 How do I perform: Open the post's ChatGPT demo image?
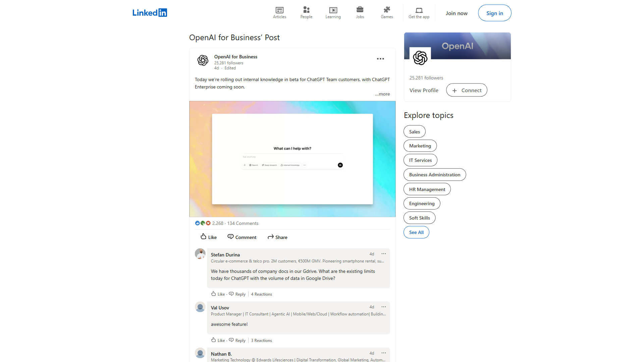(x=292, y=159)
